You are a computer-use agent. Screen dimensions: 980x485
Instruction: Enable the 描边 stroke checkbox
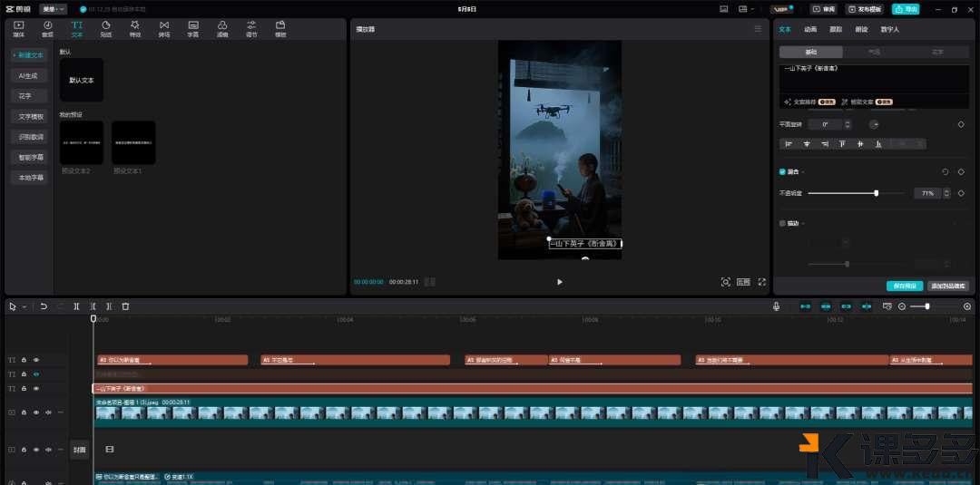click(782, 223)
